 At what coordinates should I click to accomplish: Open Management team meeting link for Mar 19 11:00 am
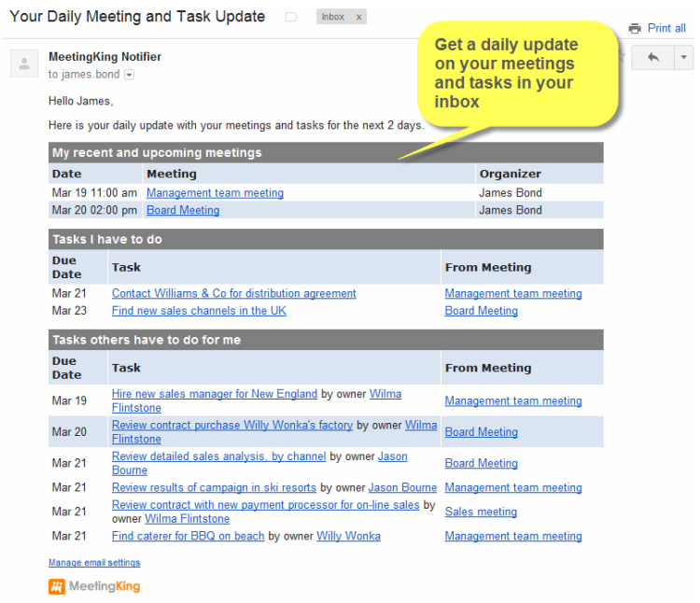pos(216,193)
